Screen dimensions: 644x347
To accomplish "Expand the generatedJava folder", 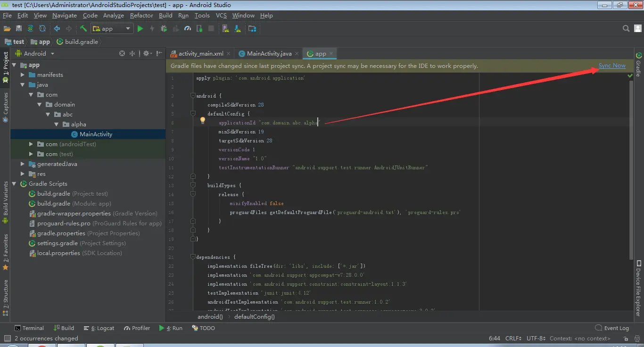I will (x=23, y=164).
